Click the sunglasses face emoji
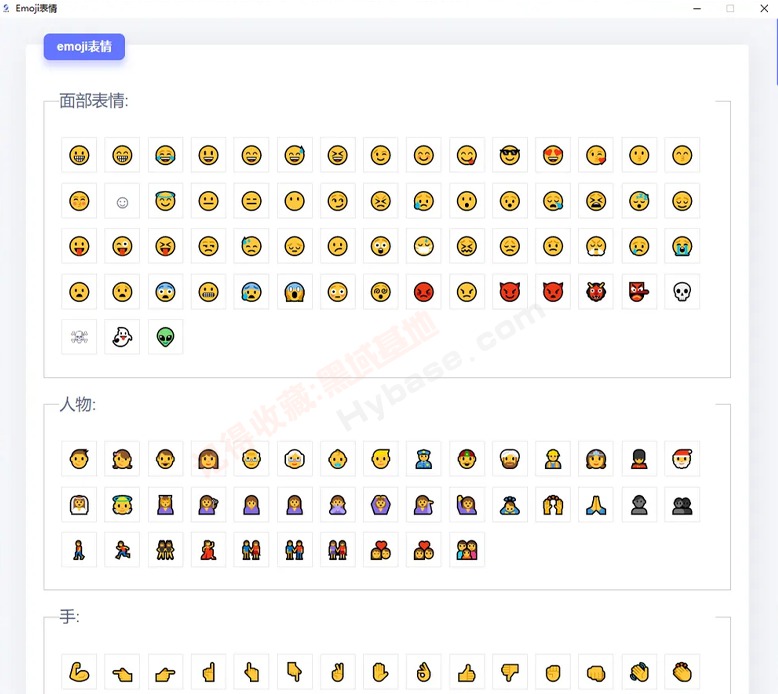 point(510,155)
